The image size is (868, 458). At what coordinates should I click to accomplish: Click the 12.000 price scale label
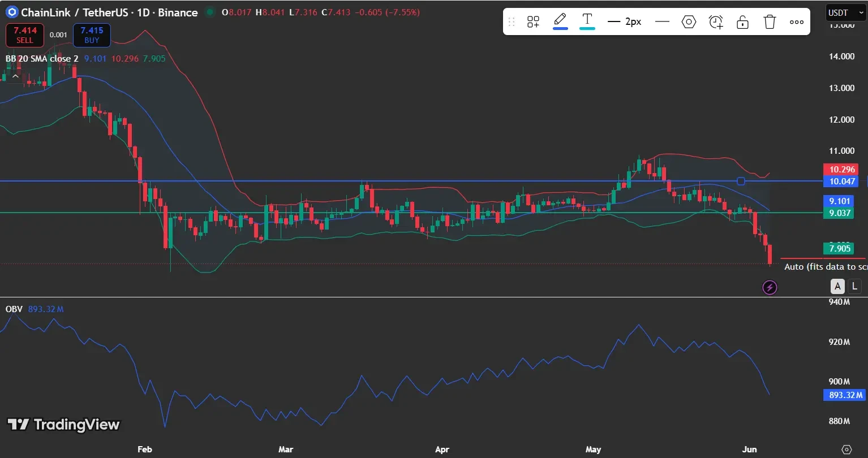(x=842, y=120)
